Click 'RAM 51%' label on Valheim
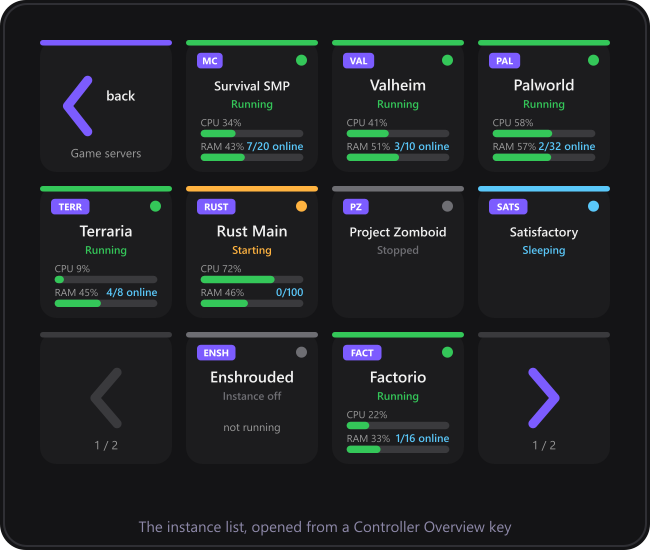 pos(368,147)
